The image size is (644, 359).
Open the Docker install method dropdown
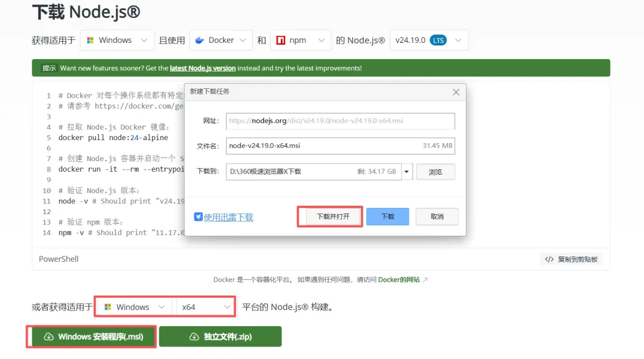221,41
